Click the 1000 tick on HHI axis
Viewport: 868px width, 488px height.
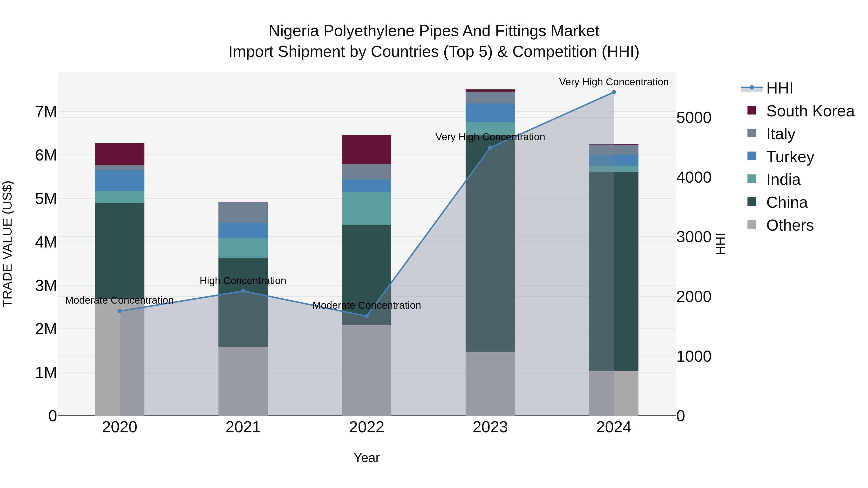(694, 356)
